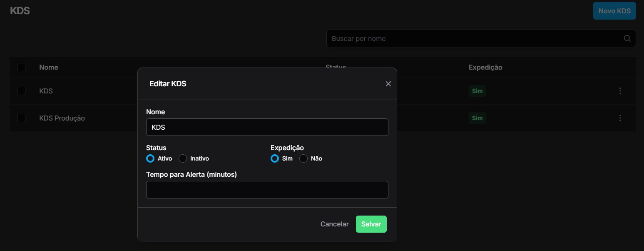The width and height of the screenshot is (644, 251).
Task: Tick the select-all checkbox in table header
Action: (21, 67)
